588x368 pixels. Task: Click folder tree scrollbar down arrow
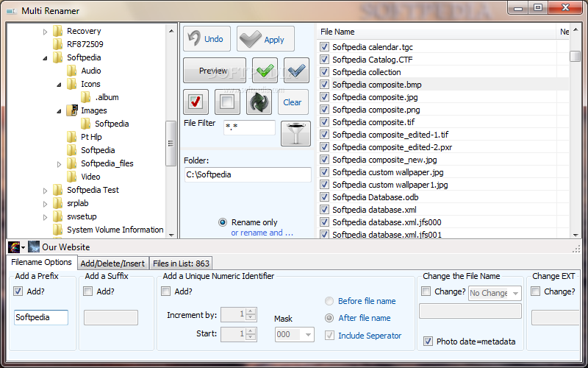click(171, 235)
